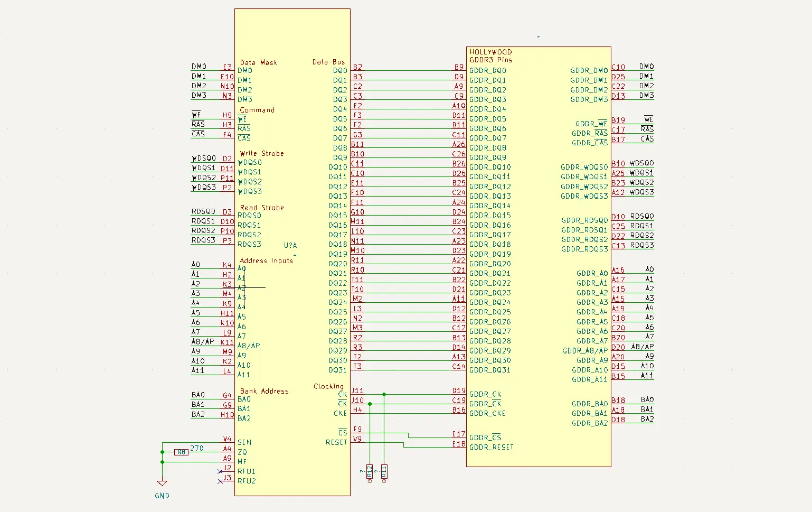Click pin number E18 on HOLLYWOOD
812x512 pixels.
pos(459,444)
